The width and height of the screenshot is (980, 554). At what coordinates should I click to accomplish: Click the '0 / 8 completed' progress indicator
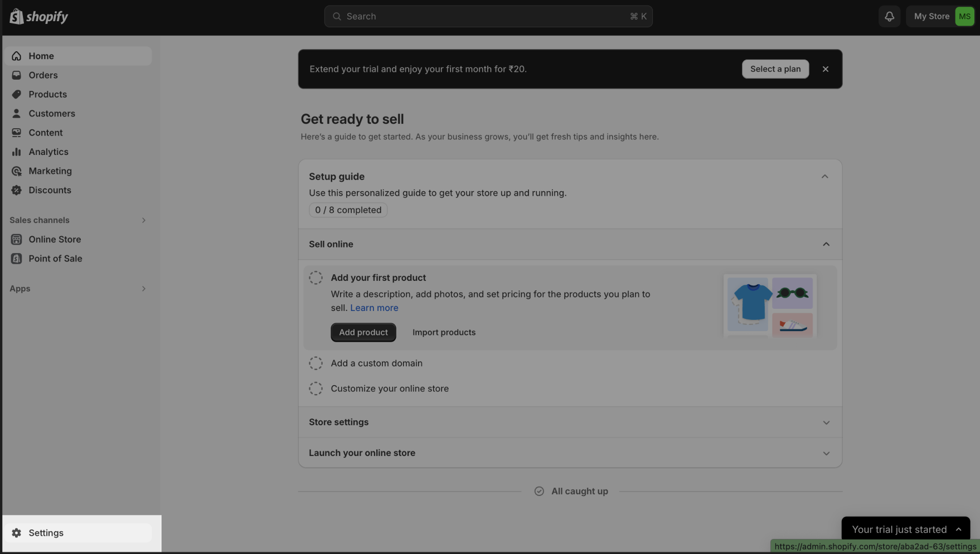coord(348,210)
